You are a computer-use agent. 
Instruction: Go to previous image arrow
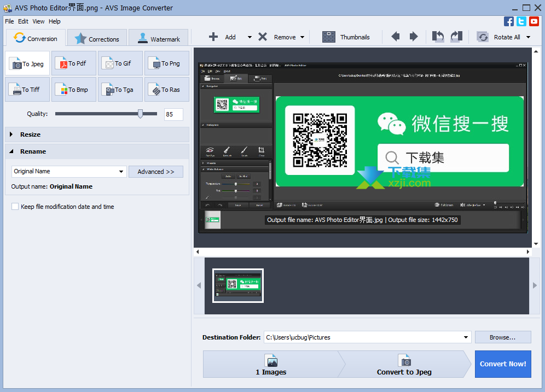coord(396,37)
